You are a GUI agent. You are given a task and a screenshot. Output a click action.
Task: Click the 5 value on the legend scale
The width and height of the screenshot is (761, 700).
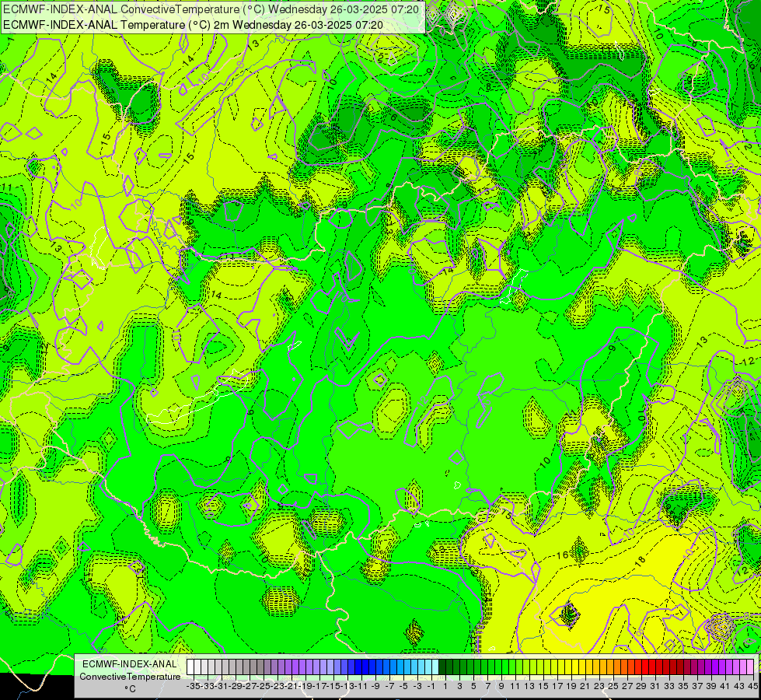(x=473, y=687)
